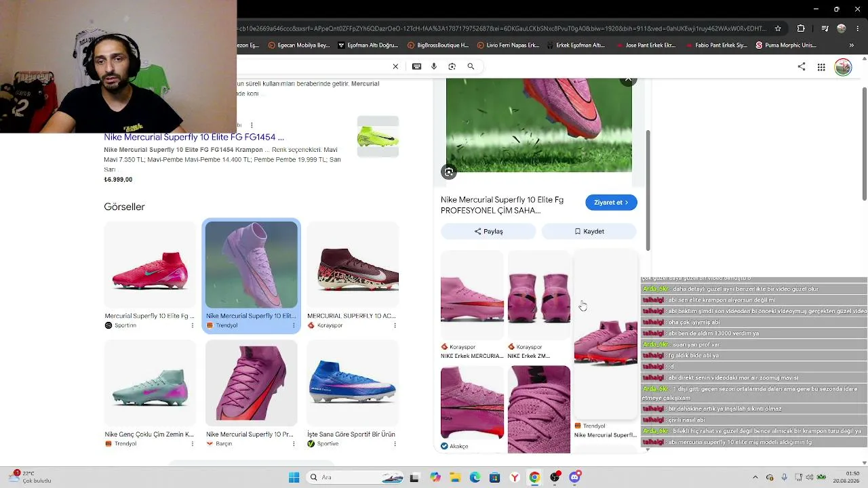Open options for the Barçın cleat image
The width and height of the screenshot is (868, 488).
click(x=294, y=444)
